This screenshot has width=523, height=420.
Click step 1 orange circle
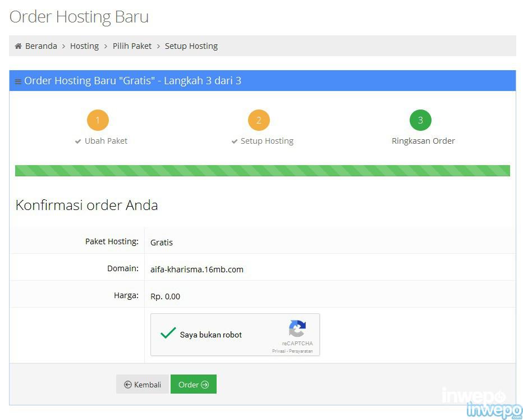(98, 120)
